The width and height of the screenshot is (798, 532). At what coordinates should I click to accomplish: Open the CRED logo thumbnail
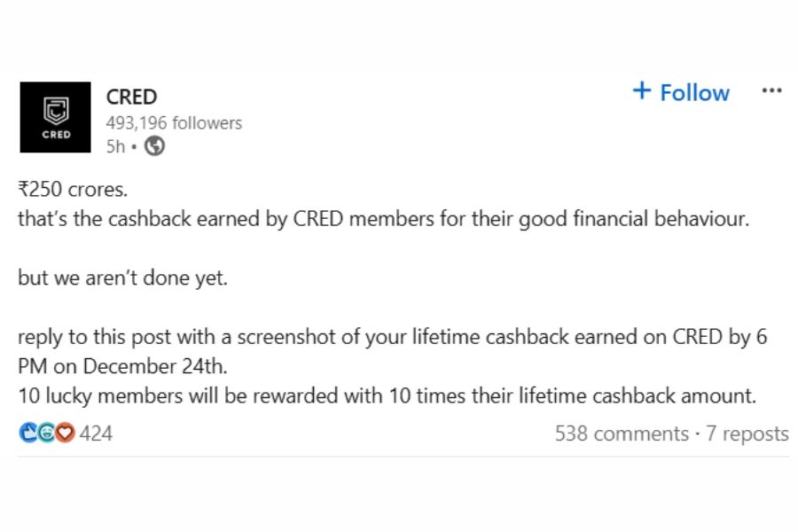point(55,117)
